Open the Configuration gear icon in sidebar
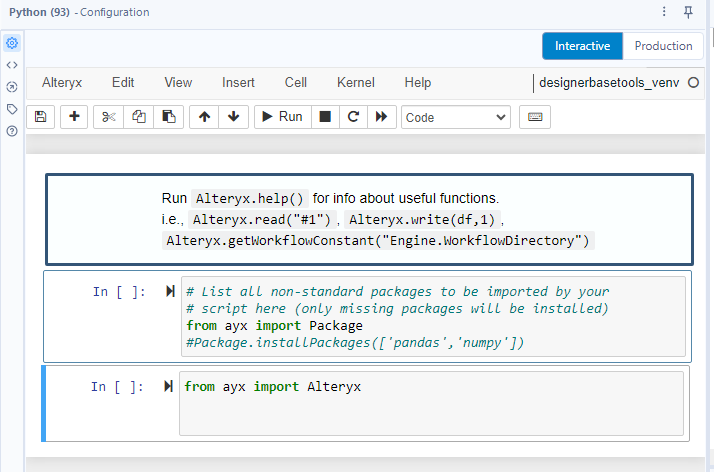The height and width of the screenshot is (472, 714). coord(12,43)
